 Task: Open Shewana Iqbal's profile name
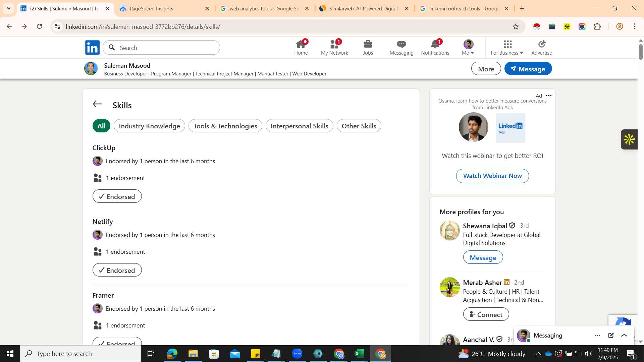(x=485, y=226)
